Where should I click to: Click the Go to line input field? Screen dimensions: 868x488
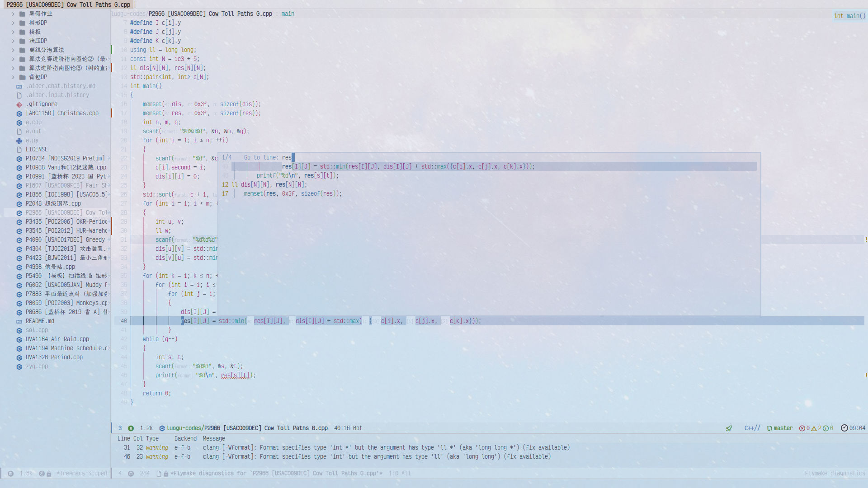coord(289,158)
